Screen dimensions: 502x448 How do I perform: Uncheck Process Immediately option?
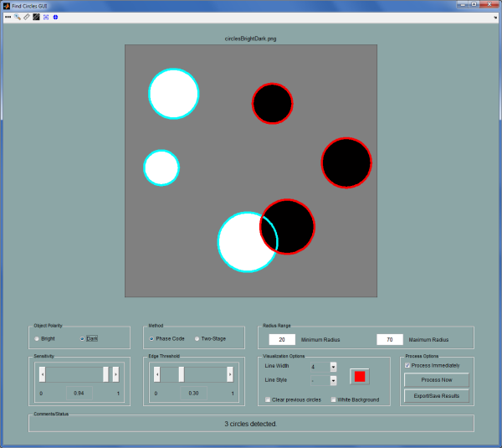coord(407,365)
